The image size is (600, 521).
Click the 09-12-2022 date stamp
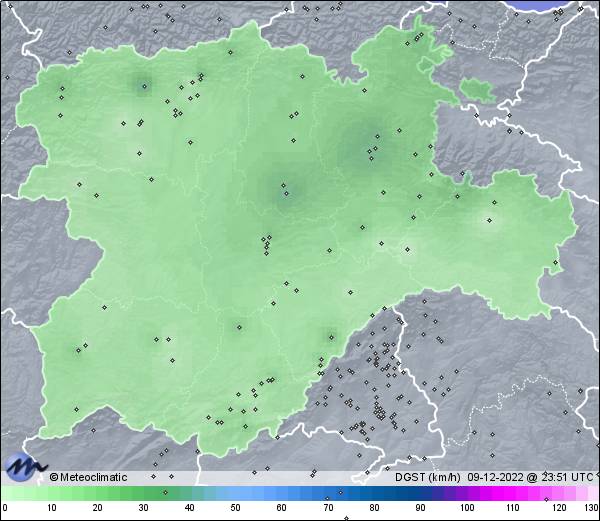[496, 477]
